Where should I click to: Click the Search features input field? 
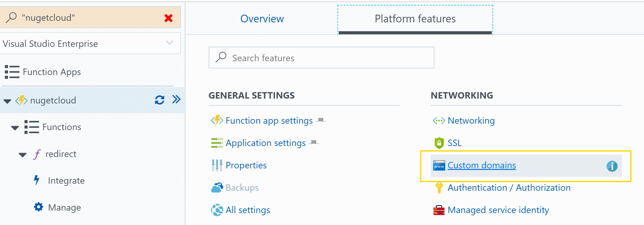coord(322,58)
